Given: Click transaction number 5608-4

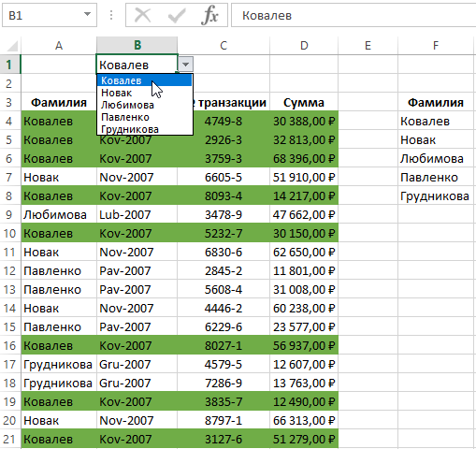Looking at the screenshot, I should click(x=224, y=289).
